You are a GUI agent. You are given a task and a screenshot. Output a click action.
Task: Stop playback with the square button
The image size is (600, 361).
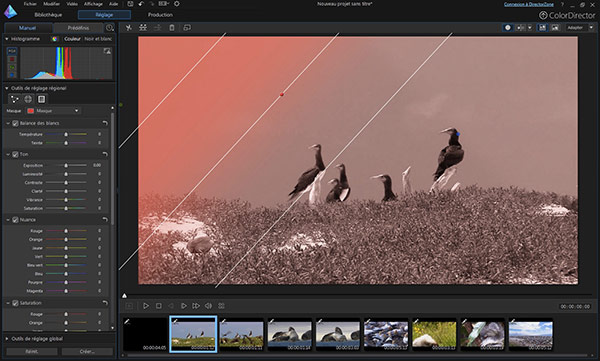158,306
